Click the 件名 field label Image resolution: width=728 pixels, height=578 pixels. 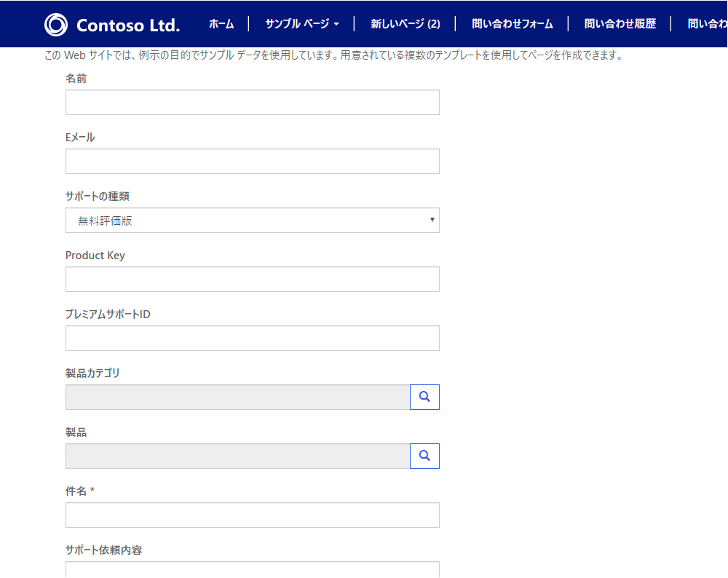(76, 491)
